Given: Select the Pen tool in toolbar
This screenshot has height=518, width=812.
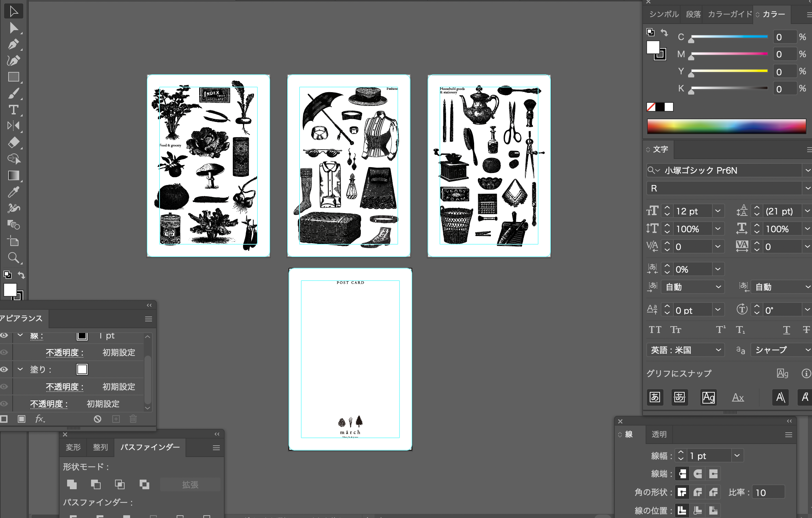Looking at the screenshot, I should (x=13, y=44).
